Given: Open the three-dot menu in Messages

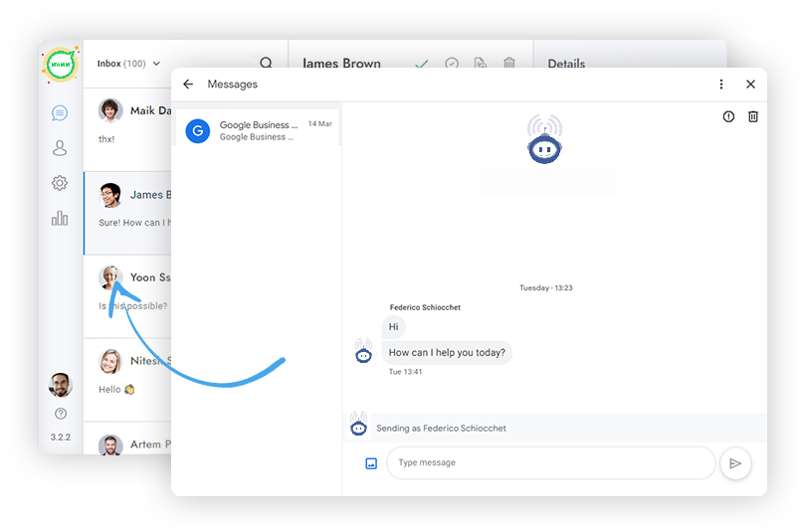Looking at the screenshot, I should [x=721, y=85].
